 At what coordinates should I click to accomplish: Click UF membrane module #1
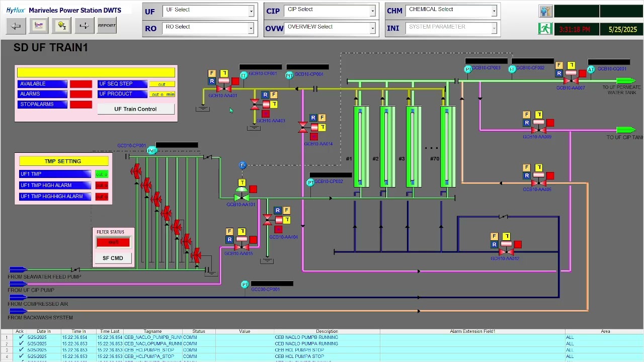coord(361,147)
